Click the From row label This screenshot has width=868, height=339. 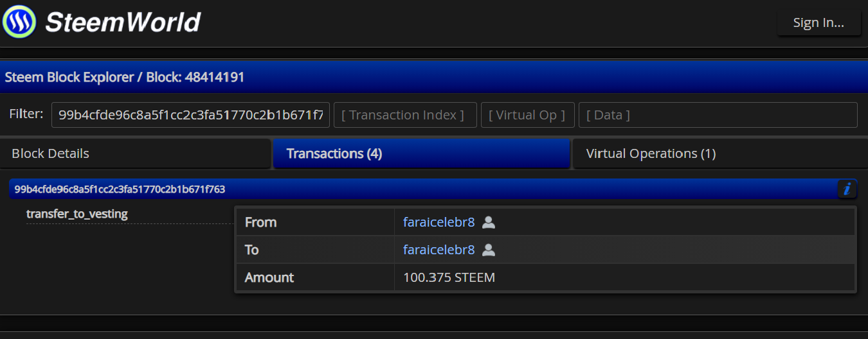pyautogui.click(x=260, y=222)
